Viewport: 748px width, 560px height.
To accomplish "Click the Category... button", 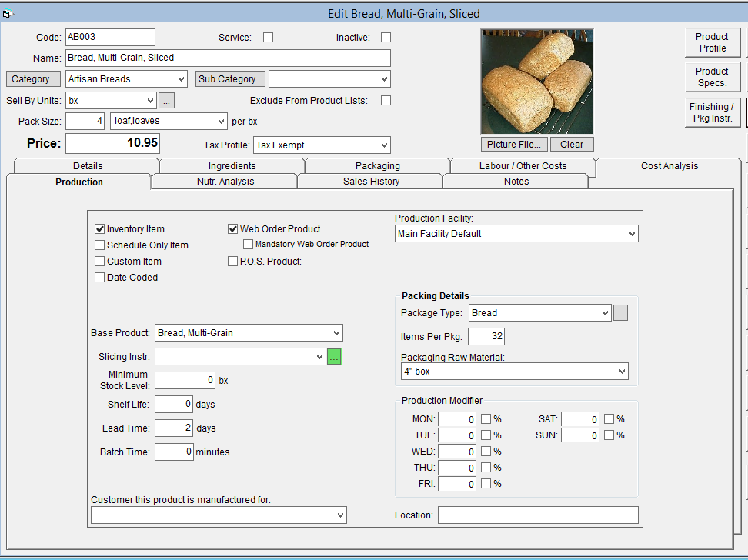I will point(33,79).
